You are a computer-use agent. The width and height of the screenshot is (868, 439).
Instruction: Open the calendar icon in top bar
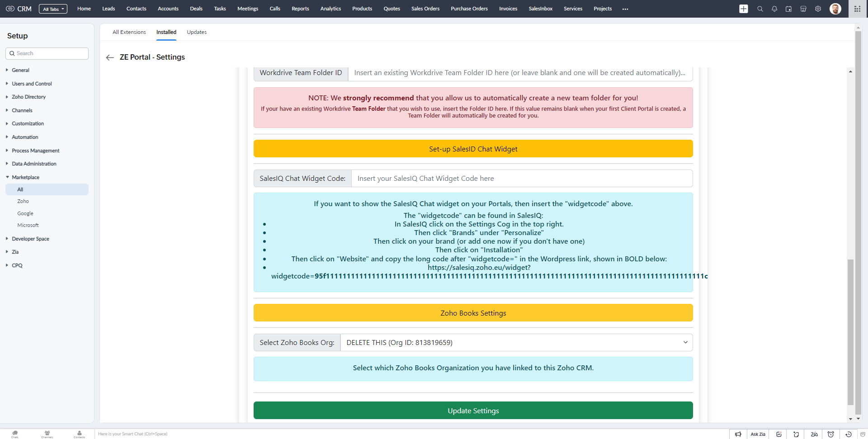tap(789, 9)
